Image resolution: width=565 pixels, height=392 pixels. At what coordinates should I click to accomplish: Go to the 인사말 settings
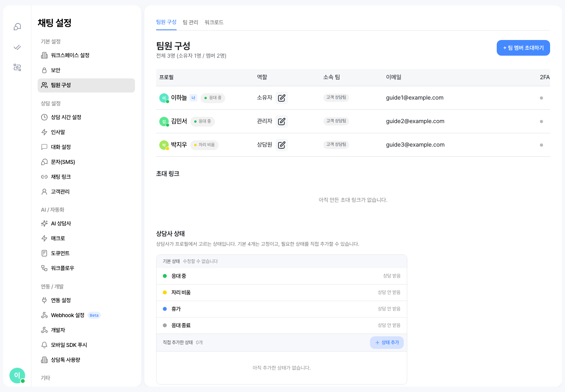click(86, 132)
